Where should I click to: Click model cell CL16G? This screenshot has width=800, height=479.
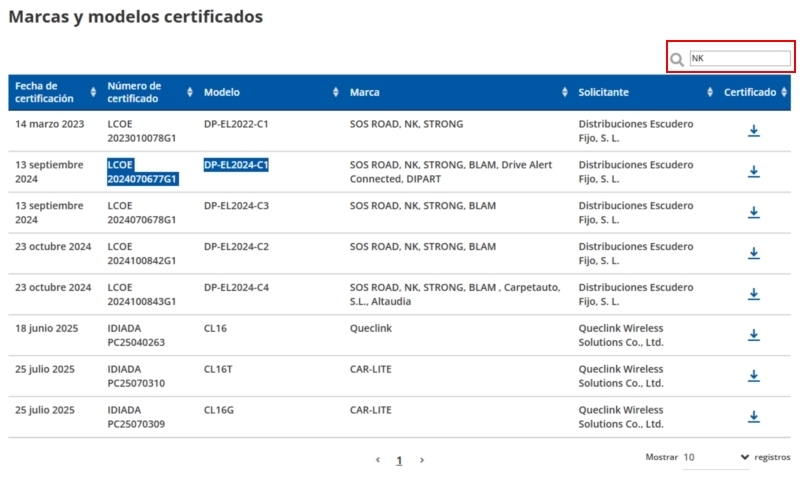point(219,410)
